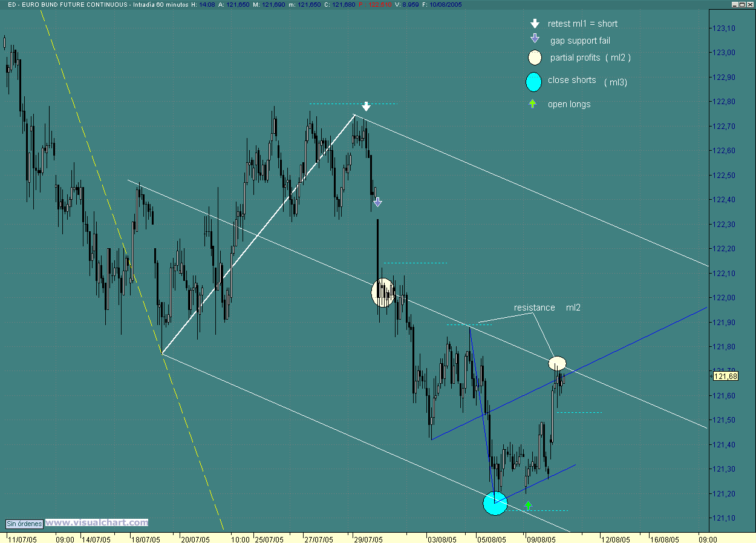756x543 pixels.
Task: Click the 18/07/05 date axis label
Action: point(145,539)
